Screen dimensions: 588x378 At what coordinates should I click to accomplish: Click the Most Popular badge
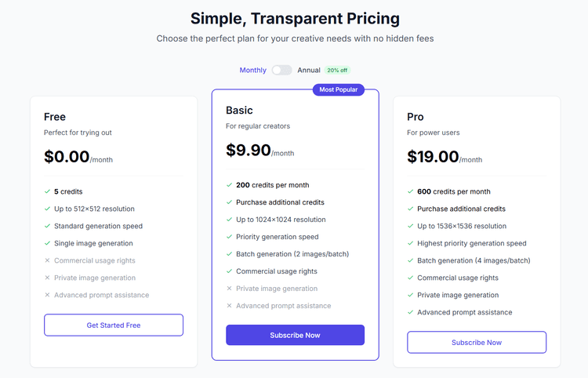point(338,89)
